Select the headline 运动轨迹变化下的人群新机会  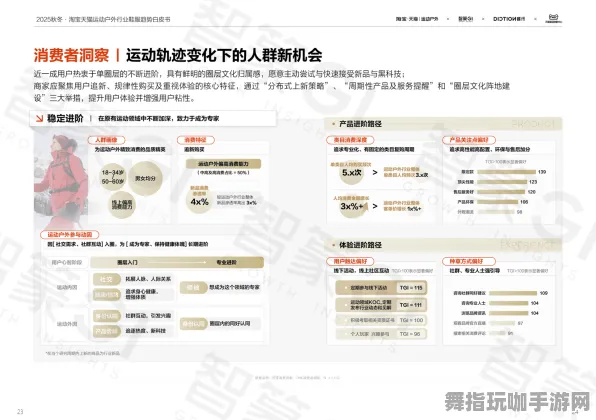point(224,55)
